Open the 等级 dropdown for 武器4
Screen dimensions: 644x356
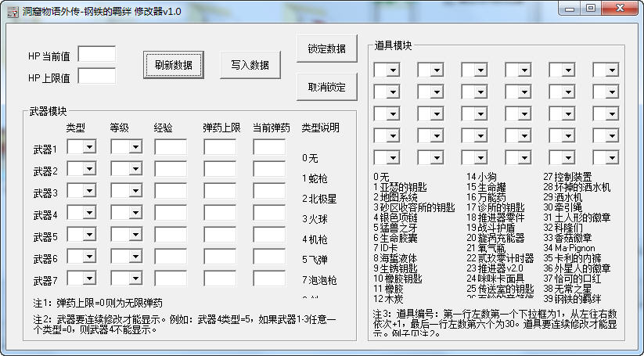[x=126, y=212]
